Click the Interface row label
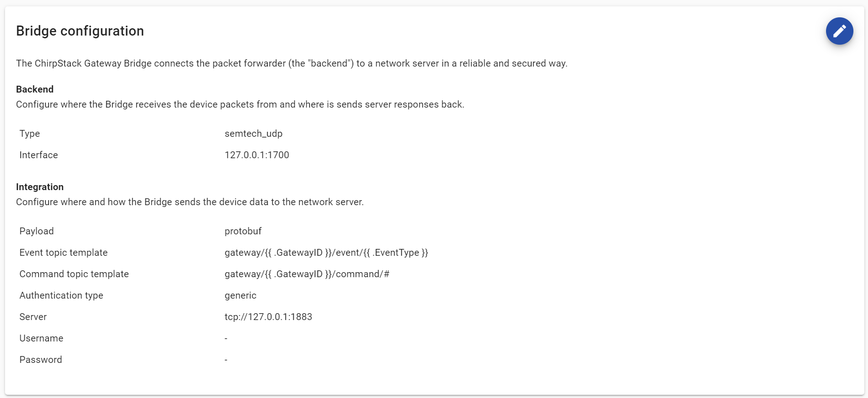The image size is (868, 398). 39,155
